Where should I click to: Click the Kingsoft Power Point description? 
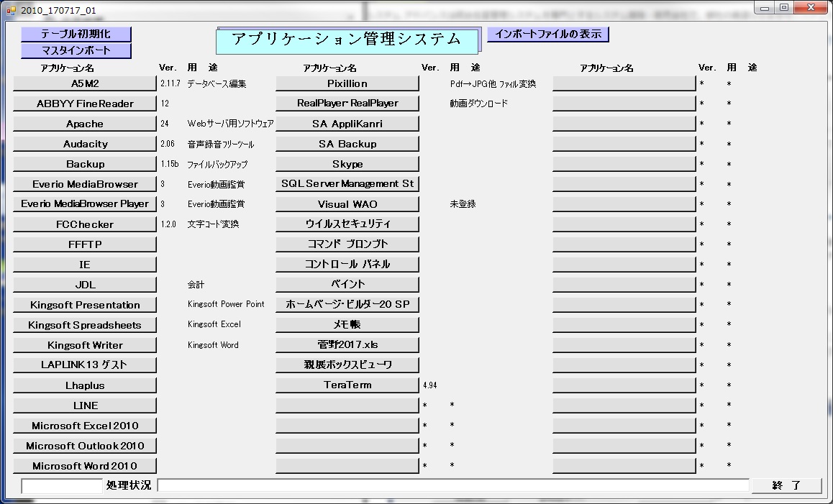226,304
